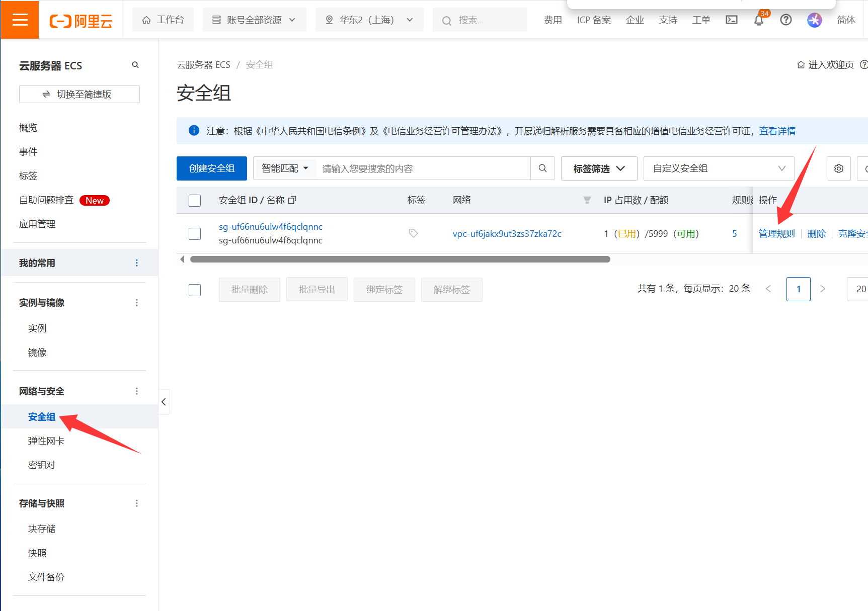
Task: Click the help question mark icon
Action: coord(785,20)
